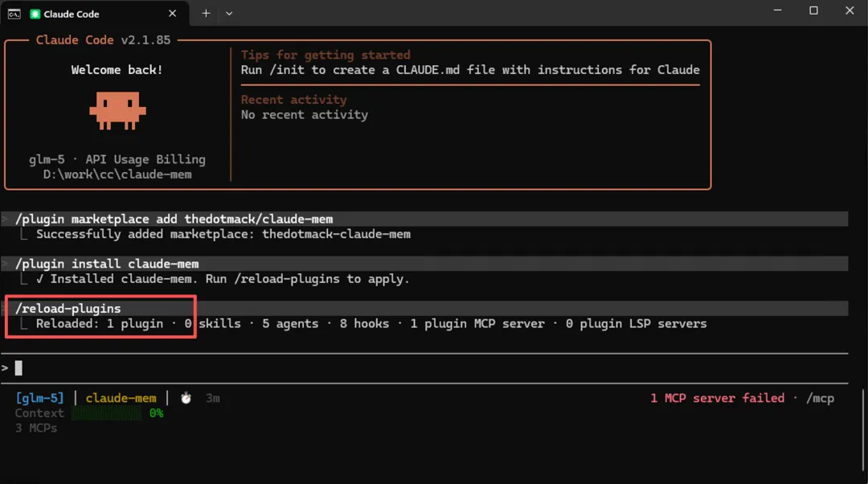Click the "/mcp" hint in status line

tap(820, 398)
